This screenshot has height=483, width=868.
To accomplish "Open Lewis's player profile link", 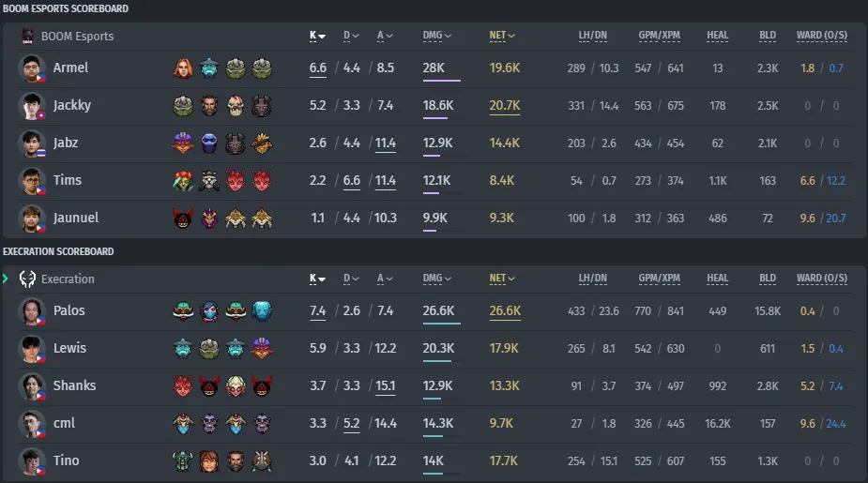I will coord(69,349).
